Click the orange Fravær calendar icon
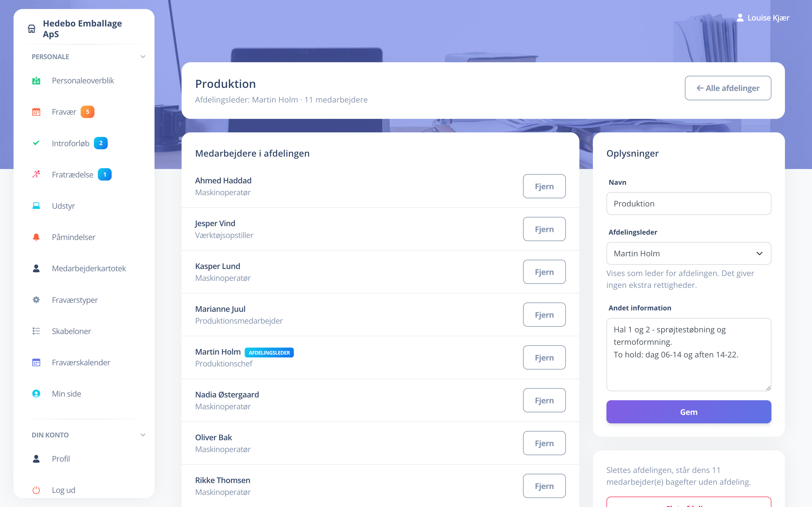Image resolution: width=812 pixels, height=507 pixels. [36, 112]
